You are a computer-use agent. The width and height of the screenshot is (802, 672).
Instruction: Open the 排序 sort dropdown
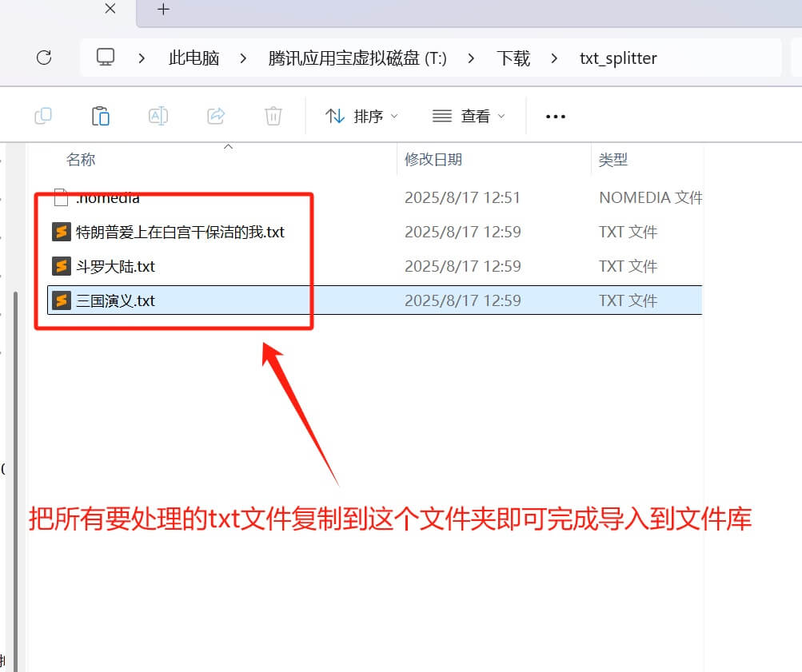tap(361, 117)
